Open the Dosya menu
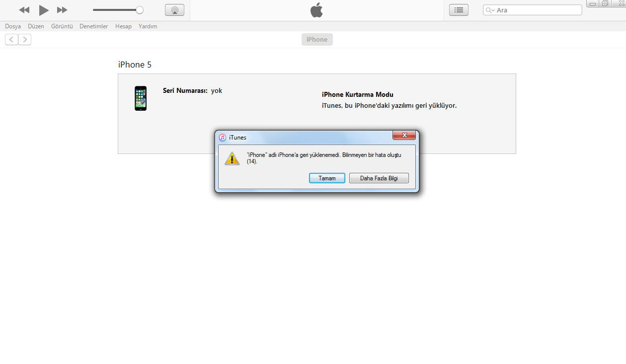 pyautogui.click(x=13, y=26)
